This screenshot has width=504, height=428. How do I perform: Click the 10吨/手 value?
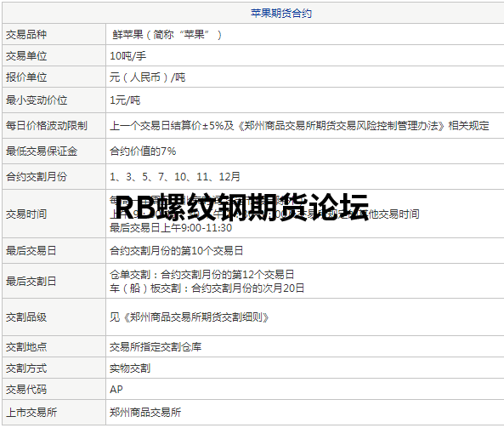tap(128, 56)
